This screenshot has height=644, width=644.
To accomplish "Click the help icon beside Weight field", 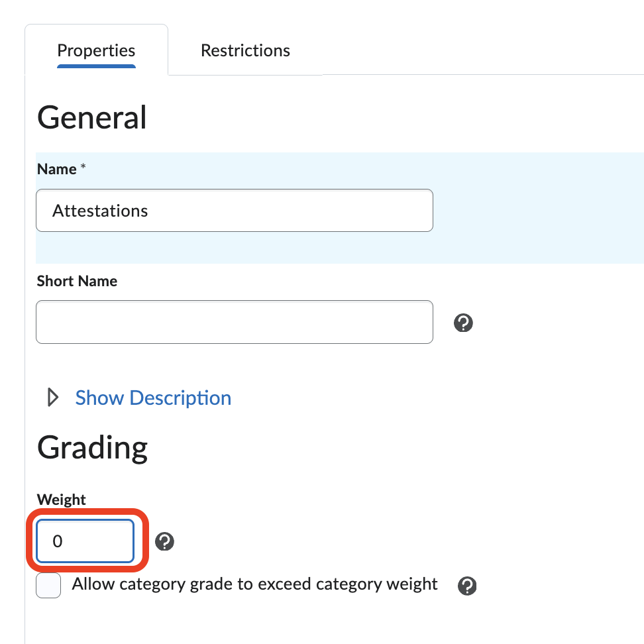I will coord(164,541).
